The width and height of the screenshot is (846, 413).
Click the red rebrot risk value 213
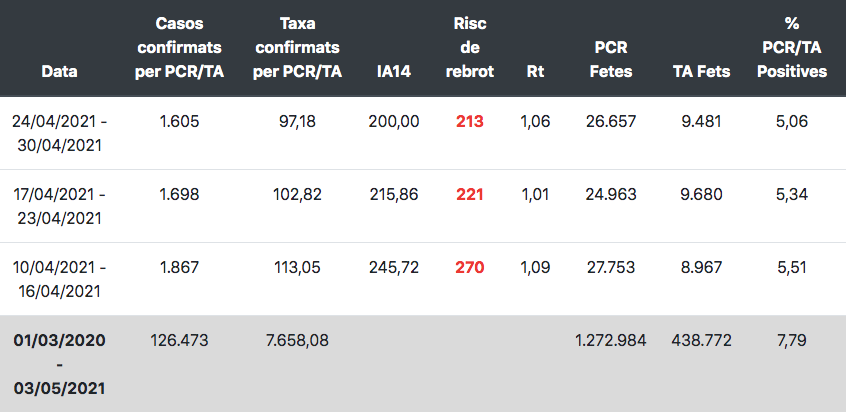469,122
